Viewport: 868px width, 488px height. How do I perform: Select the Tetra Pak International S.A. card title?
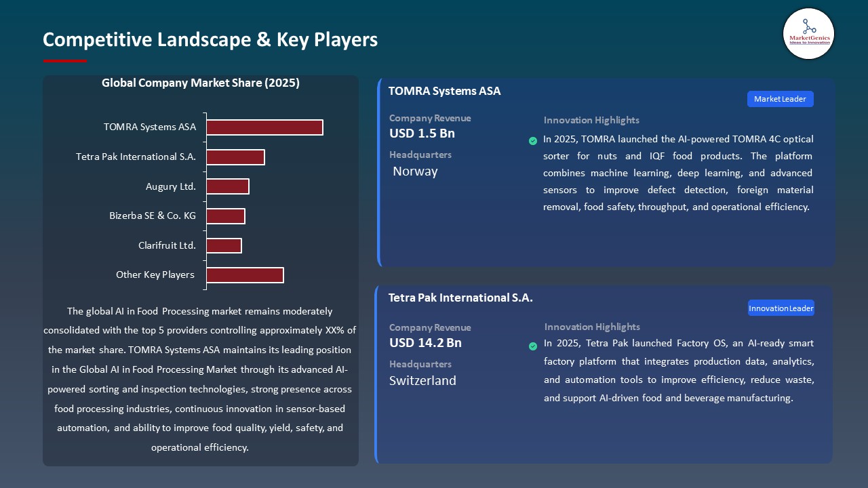point(460,298)
